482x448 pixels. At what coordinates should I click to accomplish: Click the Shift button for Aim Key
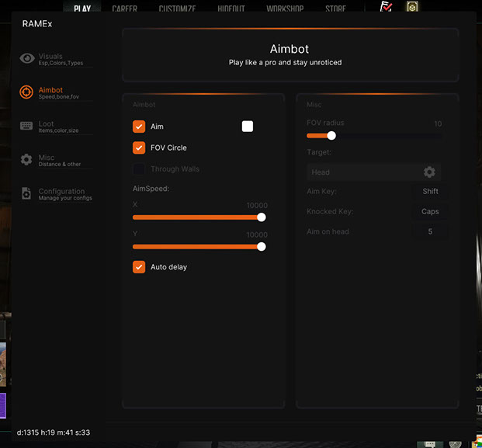pyautogui.click(x=430, y=191)
